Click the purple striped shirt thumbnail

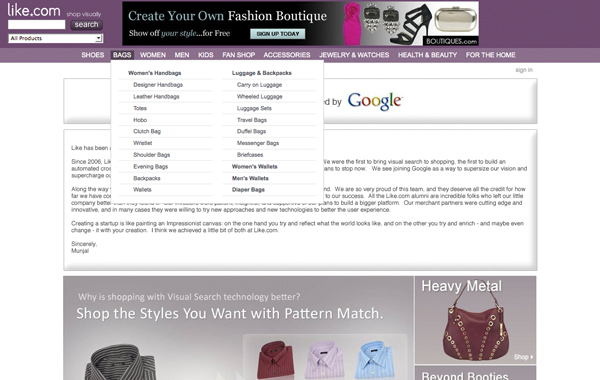[x=325, y=360]
